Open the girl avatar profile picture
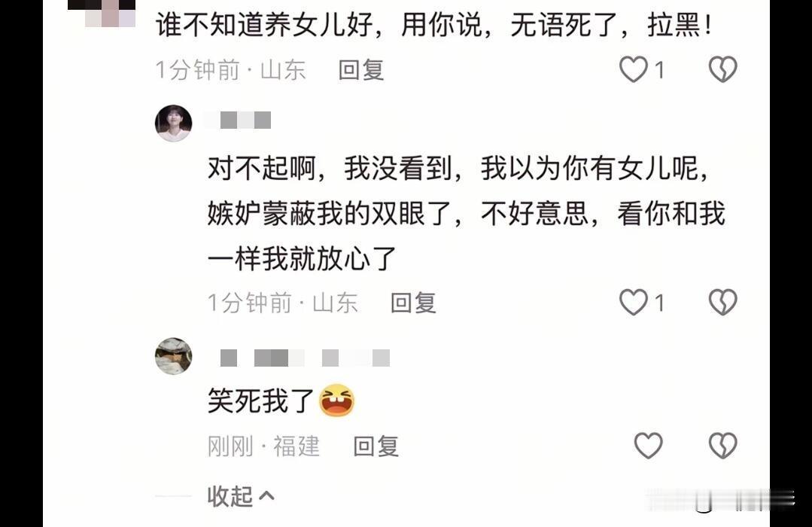The width and height of the screenshot is (812, 527). [174, 123]
